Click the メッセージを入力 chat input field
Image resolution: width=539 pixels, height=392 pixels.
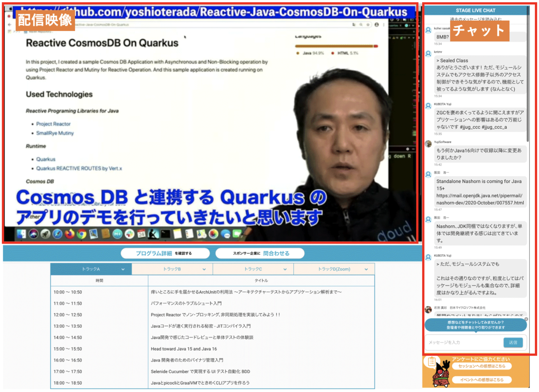[x=464, y=343]
